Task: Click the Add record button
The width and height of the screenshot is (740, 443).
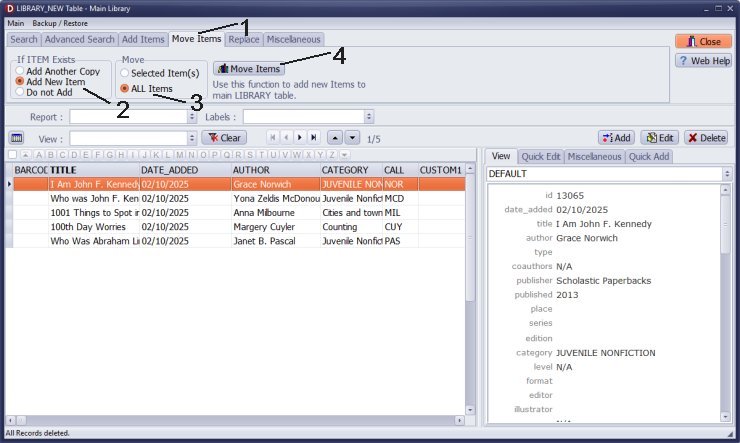Action: point(616,138)
